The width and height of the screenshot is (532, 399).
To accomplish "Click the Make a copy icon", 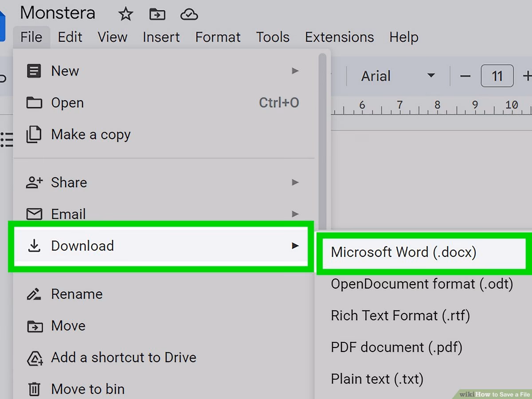I will 34,135.
